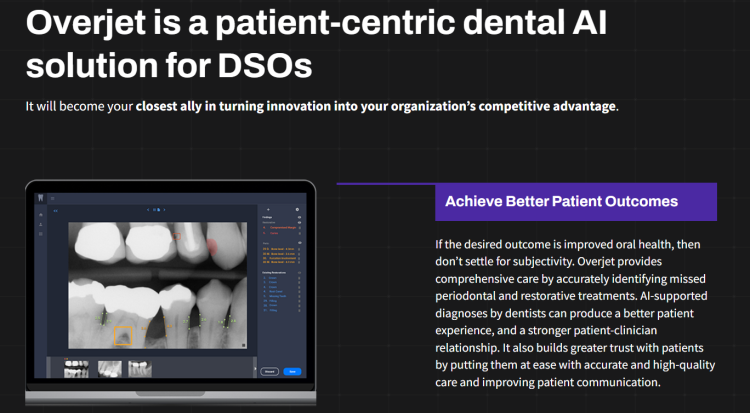Click the large orange box annotation on x-ray
Image resolution: width=750 pixels, height=413 pixels.
(x=123, y=335)
